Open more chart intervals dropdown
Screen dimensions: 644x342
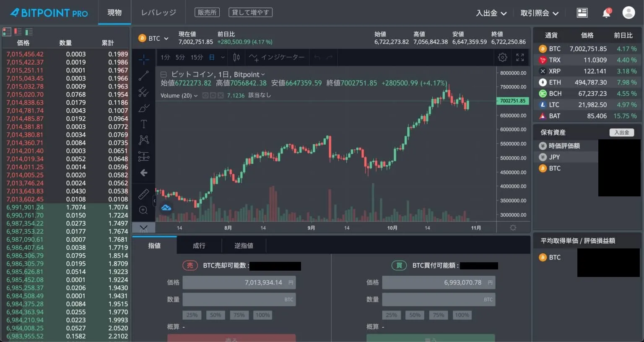click(223, 57)
